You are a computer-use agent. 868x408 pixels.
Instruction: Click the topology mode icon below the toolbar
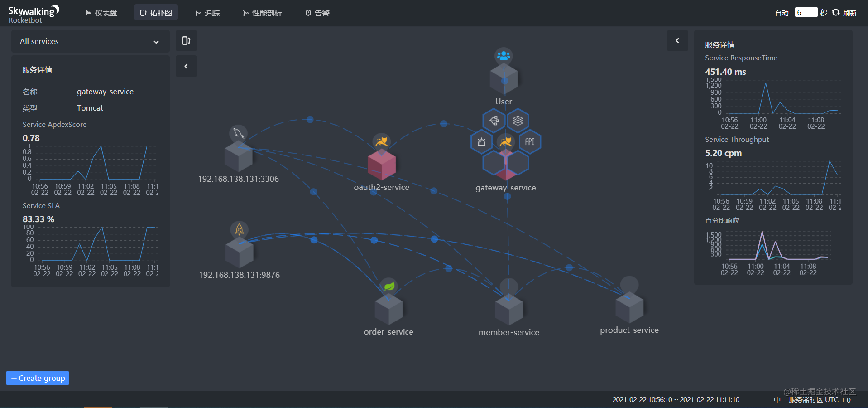[186, 41]
